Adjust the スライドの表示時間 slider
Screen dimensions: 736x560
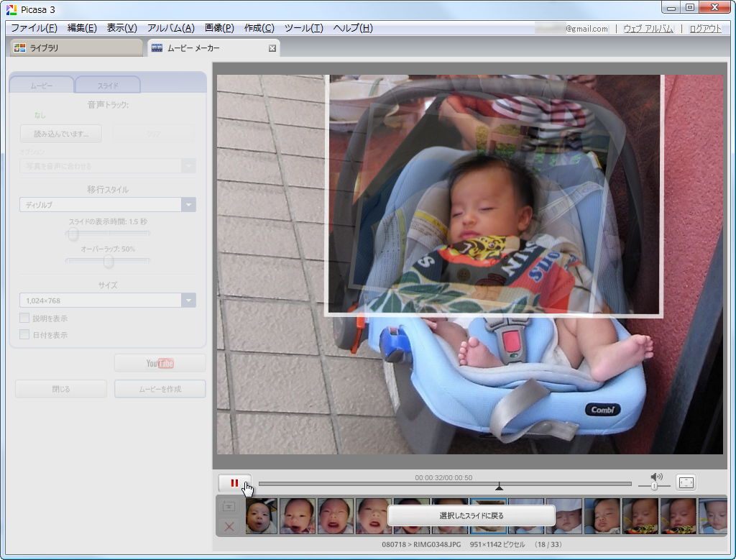[73, 234]
